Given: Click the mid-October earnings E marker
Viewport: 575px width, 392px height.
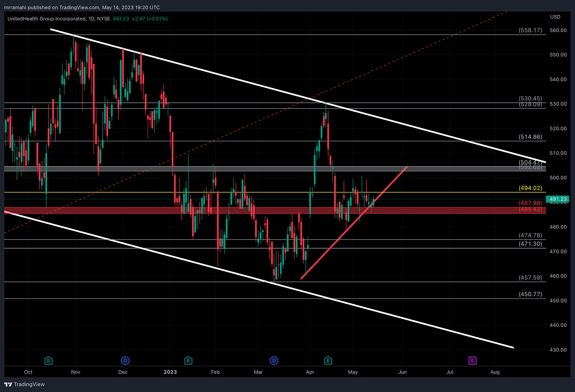Looking at the screenshot, I should point(49,360).
